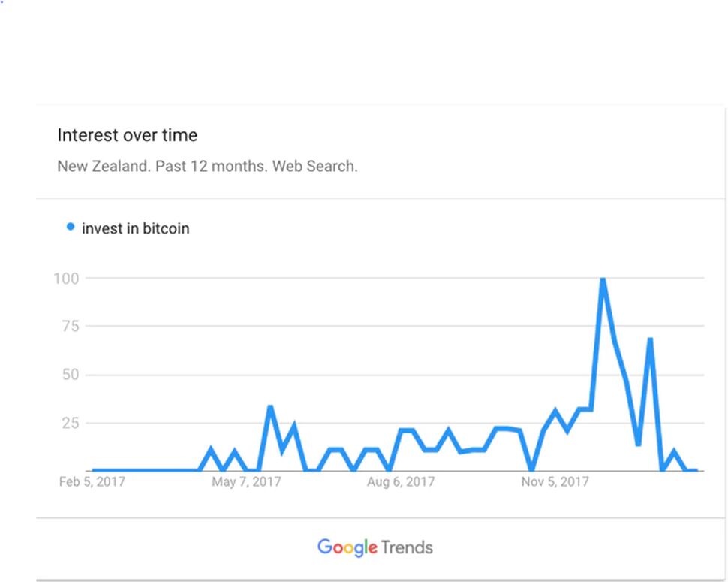
Task: Click the 'Interest over time' heading
Action: coord(128,135)
